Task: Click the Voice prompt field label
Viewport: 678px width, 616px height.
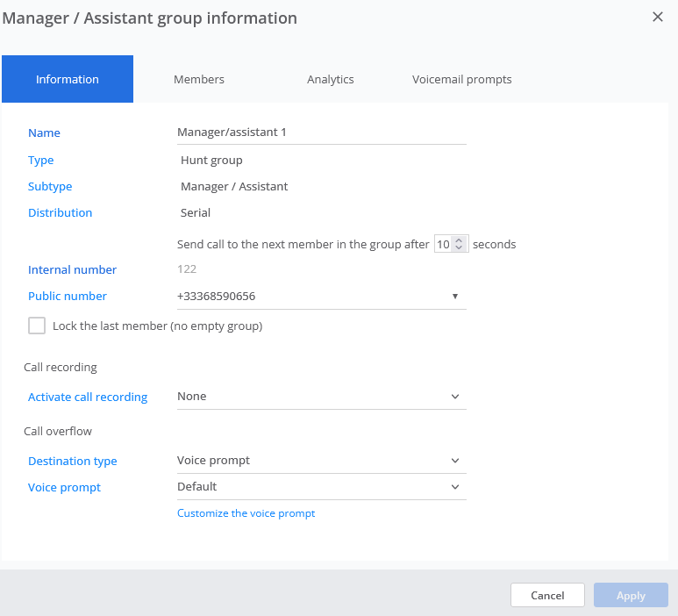Action: 64,488
